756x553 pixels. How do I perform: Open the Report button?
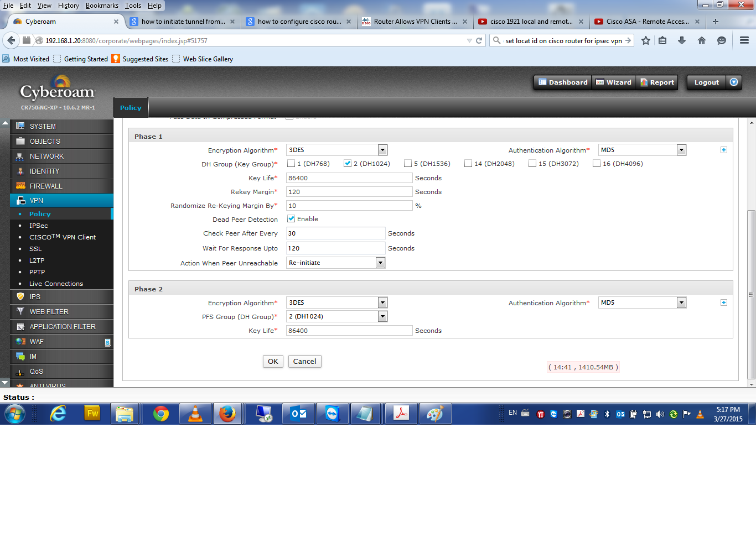657,82
